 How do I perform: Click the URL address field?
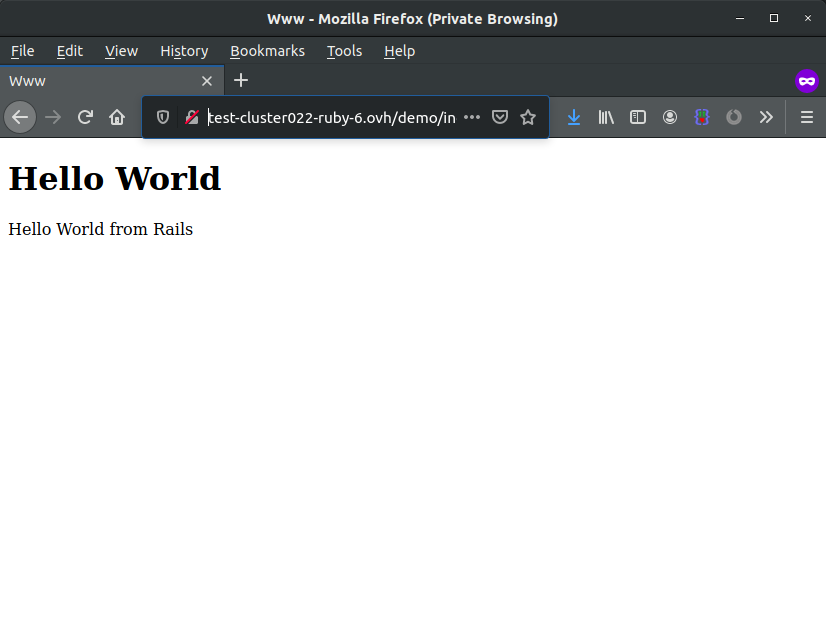pos(330,117)
